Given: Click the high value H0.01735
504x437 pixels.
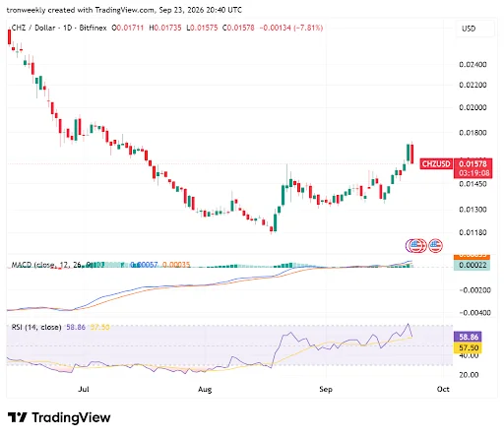Looking at the screenshot, I should (165, 28).
